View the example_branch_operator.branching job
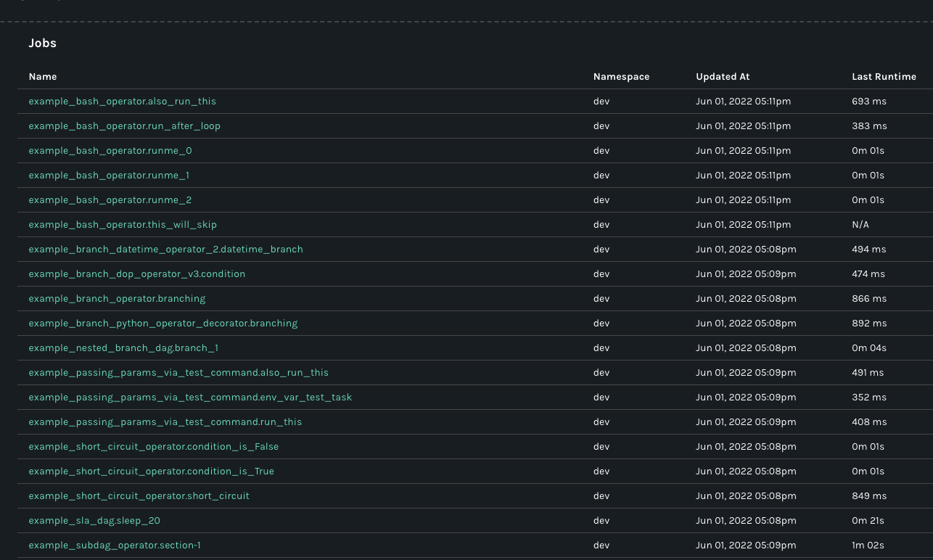This screenshot has width=933, height=560. 117,298
